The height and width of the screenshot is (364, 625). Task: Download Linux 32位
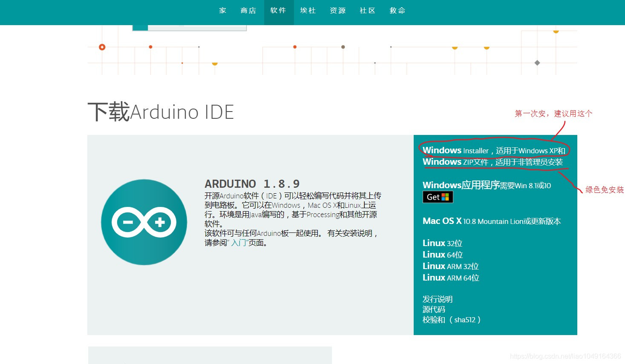tap(442, 243)
